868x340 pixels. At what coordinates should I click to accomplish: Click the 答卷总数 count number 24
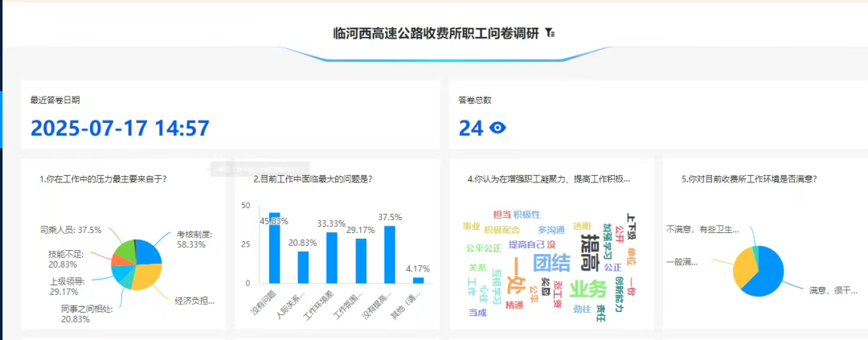[470, 128]
